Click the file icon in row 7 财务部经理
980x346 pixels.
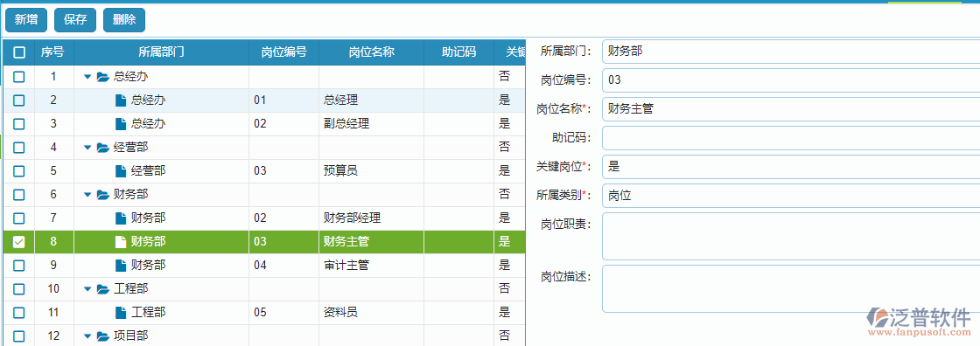coord(121,218)
